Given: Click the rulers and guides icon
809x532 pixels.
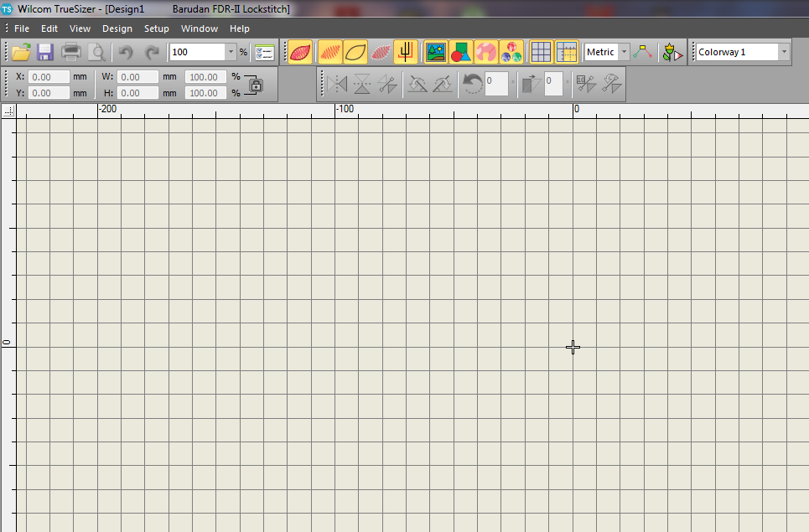Looking at the screenshot, I should point(566,52).
